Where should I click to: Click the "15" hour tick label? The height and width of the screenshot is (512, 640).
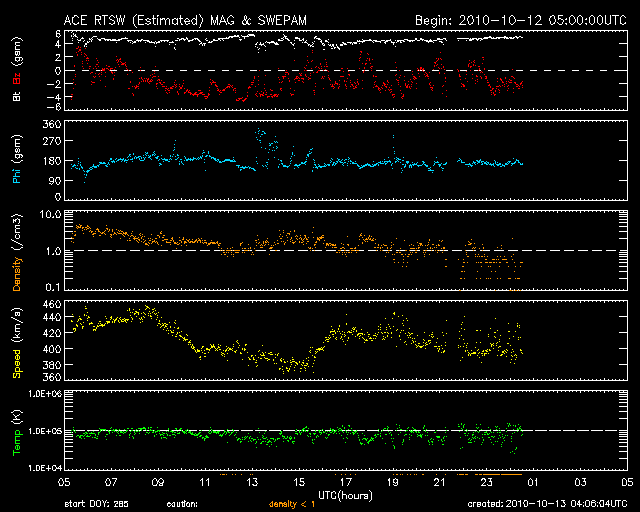tap(299, 482)
